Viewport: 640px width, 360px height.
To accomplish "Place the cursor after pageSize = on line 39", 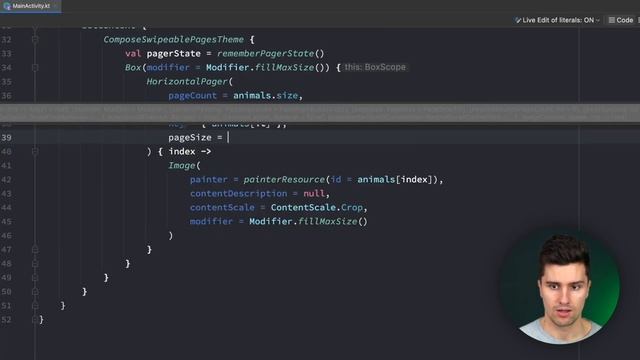I will click(x=228, y=138).
